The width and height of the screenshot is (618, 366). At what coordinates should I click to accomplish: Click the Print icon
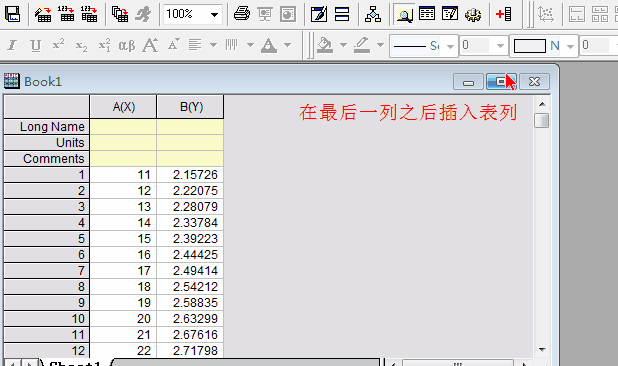(x=242, y=14)
